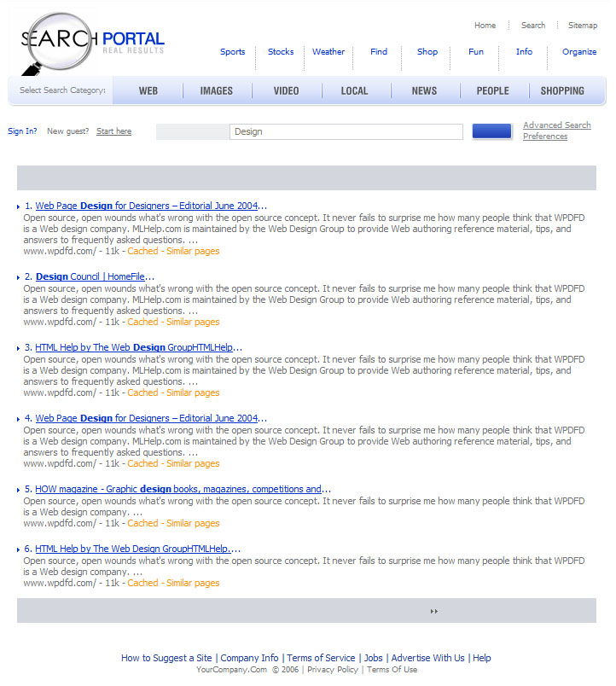Open the HOW magazine search result
616x686 pixels.
[x=177, y=489]
